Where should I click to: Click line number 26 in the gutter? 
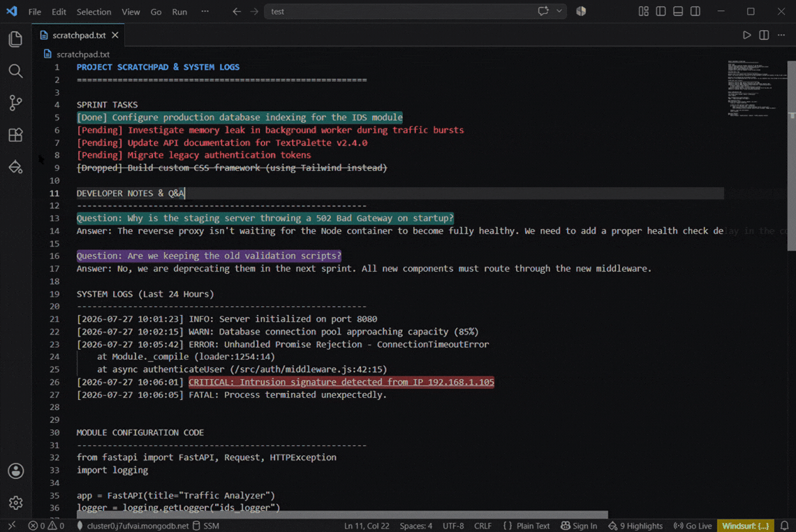tap(55, 382)
